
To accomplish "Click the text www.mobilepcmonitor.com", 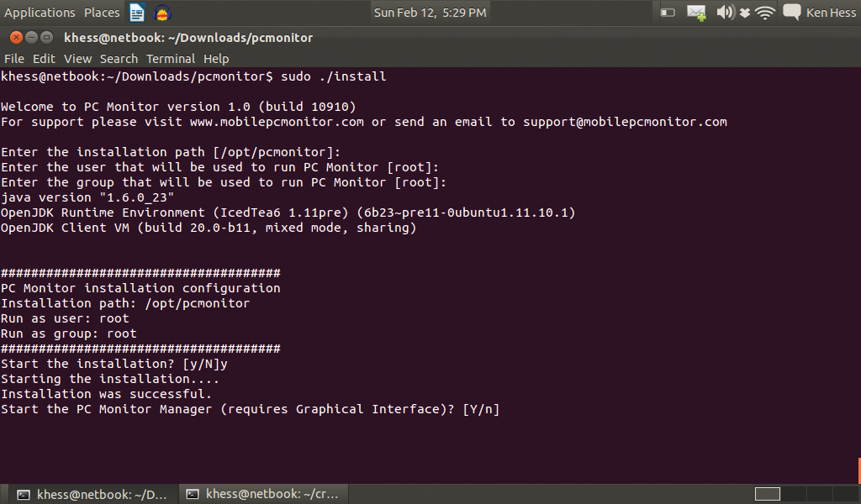I will point(277,122).
